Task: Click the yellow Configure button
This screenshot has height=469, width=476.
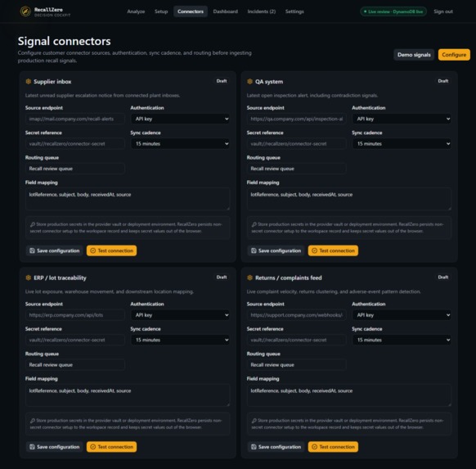Action: click(454, 55)
